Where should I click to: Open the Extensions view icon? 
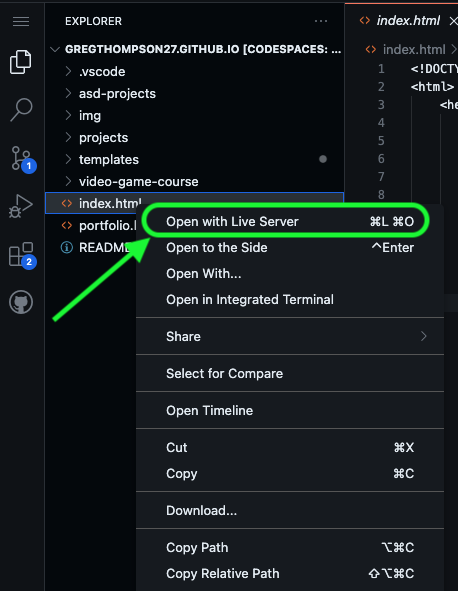(x=22, y=255)
